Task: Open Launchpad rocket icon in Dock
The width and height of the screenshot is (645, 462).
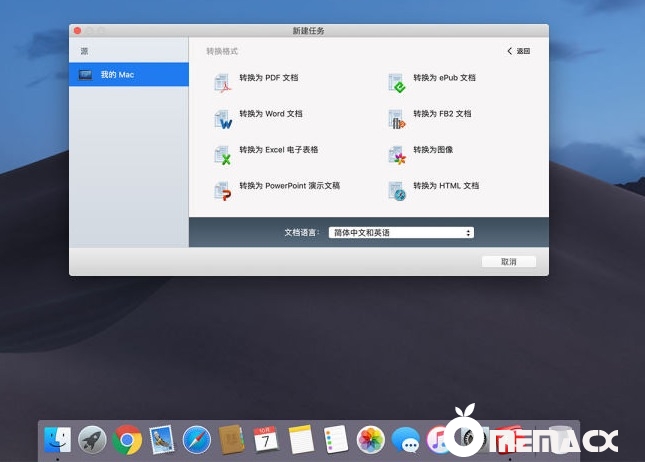Action: point(92,440)
